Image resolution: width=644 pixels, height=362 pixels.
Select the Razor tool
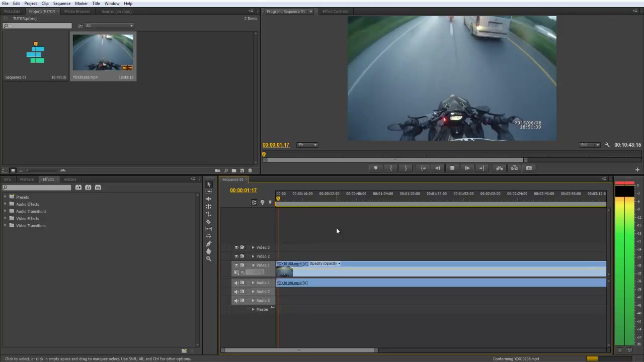(x=209, y=222)
